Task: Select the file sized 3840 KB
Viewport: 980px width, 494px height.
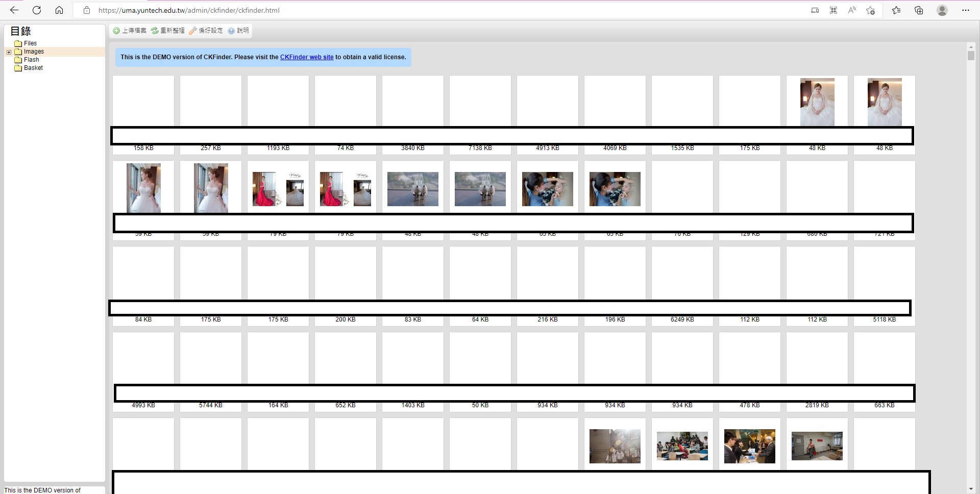Action: (413, 115)
